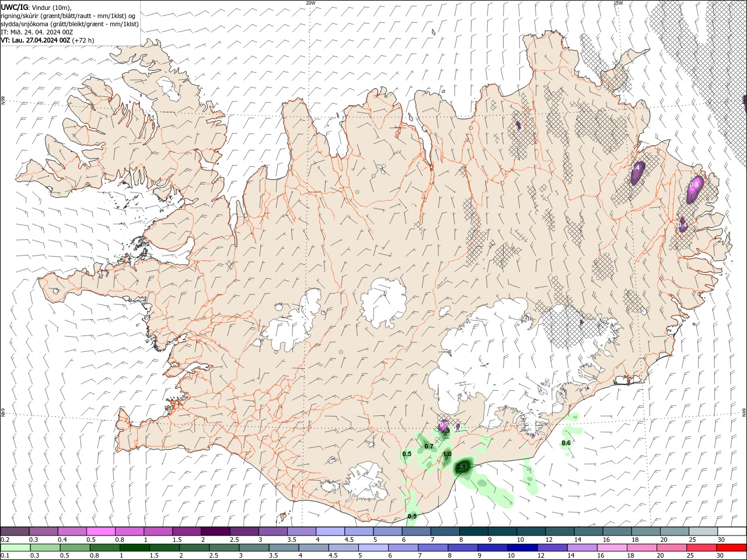This screenshot has width=747, height=560.
Task: Select the light green 0.3 swatch on rain scale
Action: tap(44, 548)
